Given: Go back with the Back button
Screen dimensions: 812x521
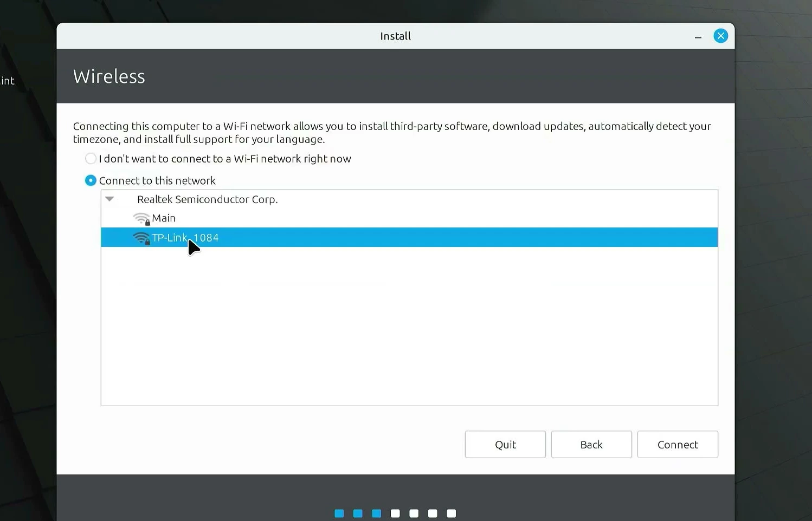Looking at the screenshot, I should (x=591, y=445).
